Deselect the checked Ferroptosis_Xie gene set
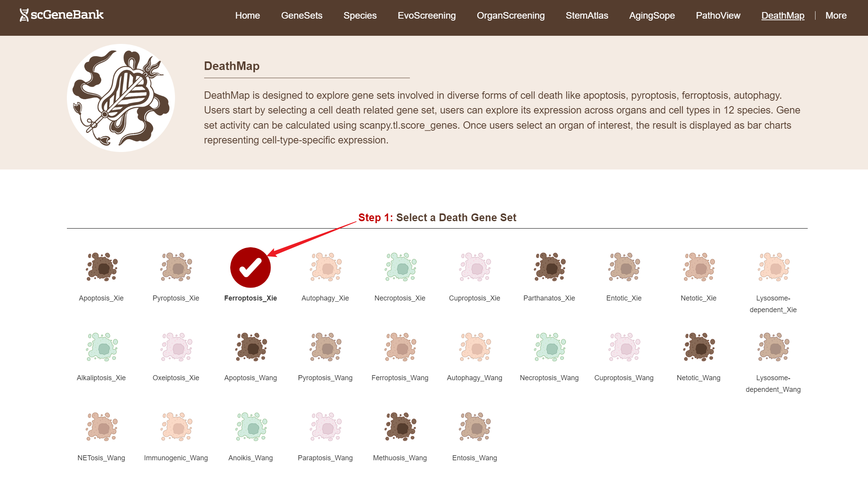Viewport: 868px width, 477px height. click(250, 267)
